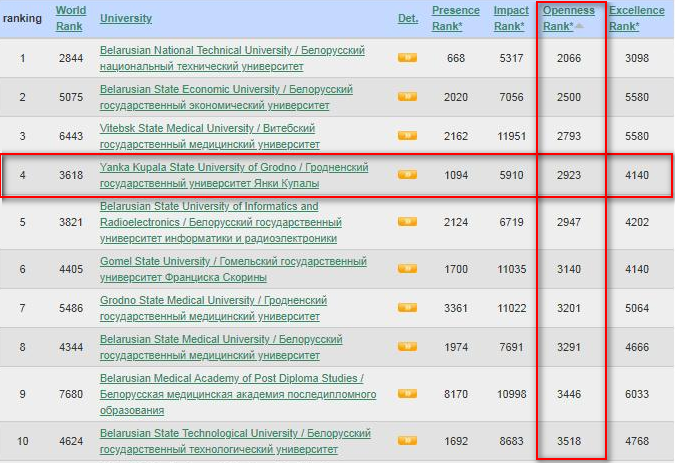The width and height of the screenshot is (675, 463).
Task: Select impact rank value 11951
Action: [x=511, y=136]
